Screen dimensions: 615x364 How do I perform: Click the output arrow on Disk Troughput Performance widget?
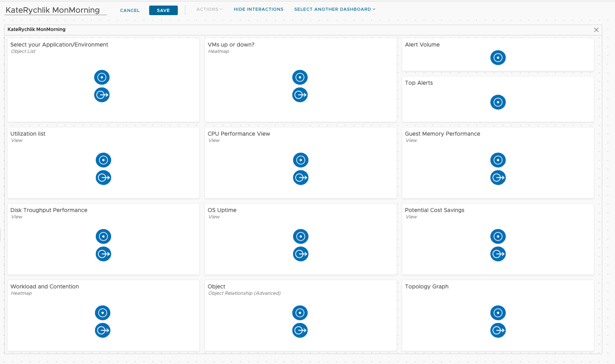click(x=103, y=254)
